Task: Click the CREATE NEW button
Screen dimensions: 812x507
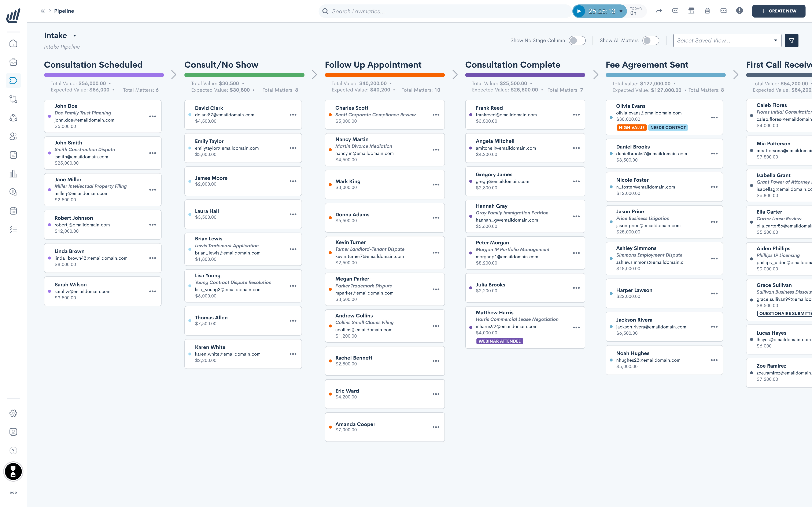Action: (779, 11)
